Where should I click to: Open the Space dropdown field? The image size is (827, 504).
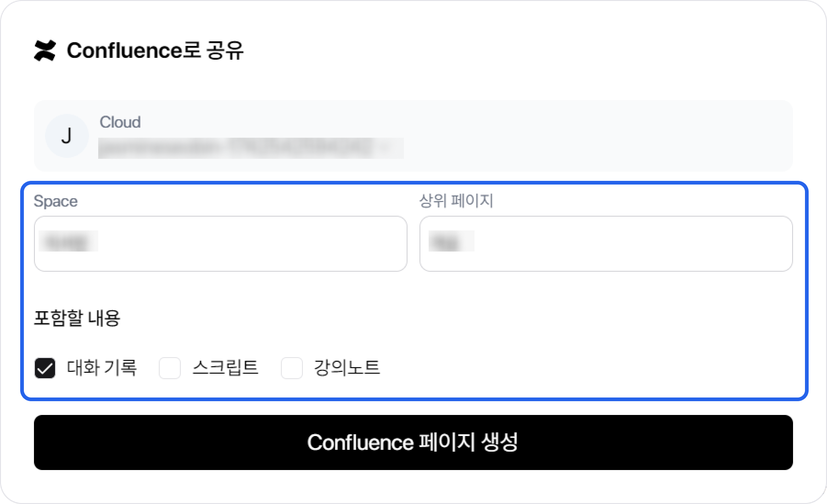pyautogui.click(x=220, y=244)
